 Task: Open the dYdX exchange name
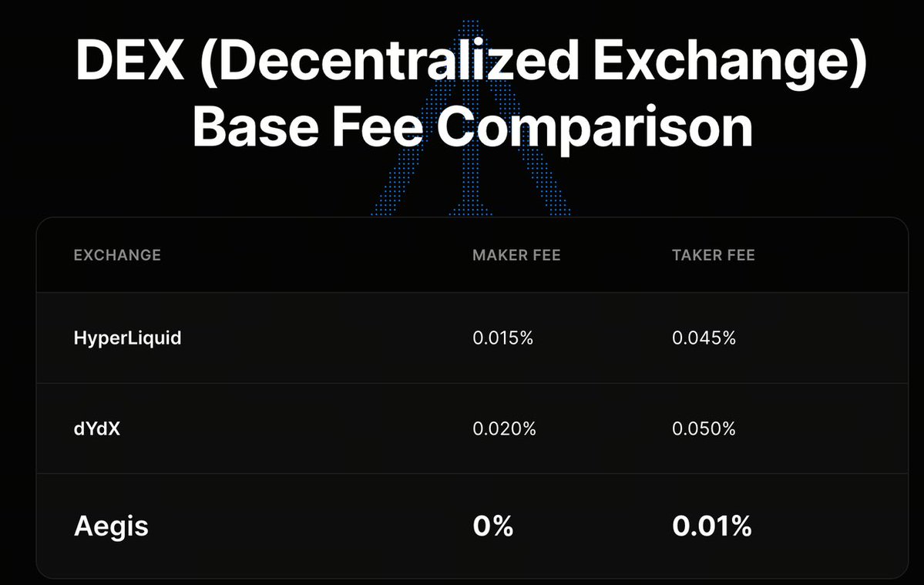coord(97,429)
